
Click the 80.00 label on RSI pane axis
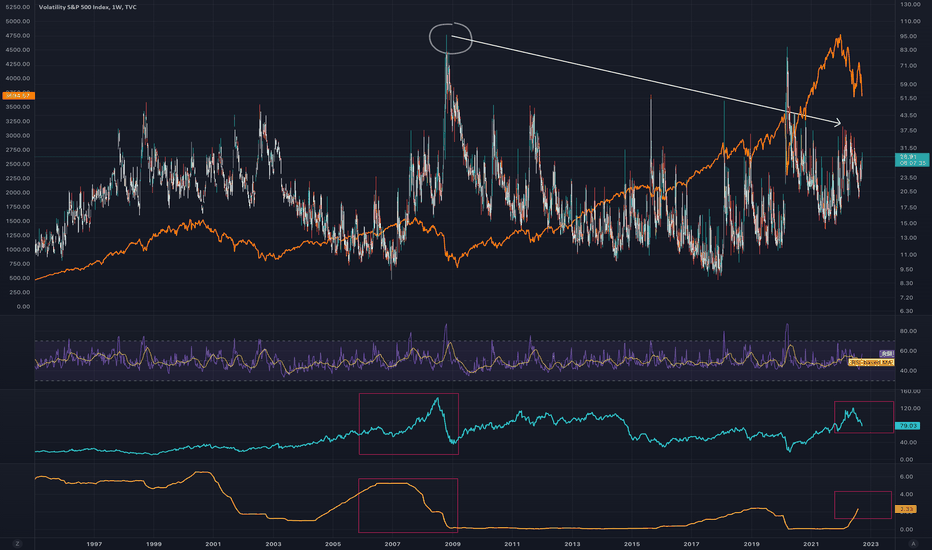pos(908,331)
